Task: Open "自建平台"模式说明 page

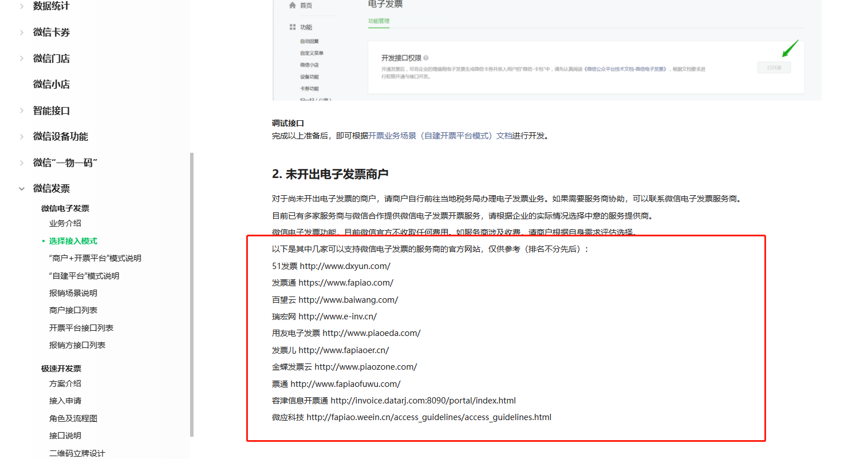Action: [x=84, y=276]
